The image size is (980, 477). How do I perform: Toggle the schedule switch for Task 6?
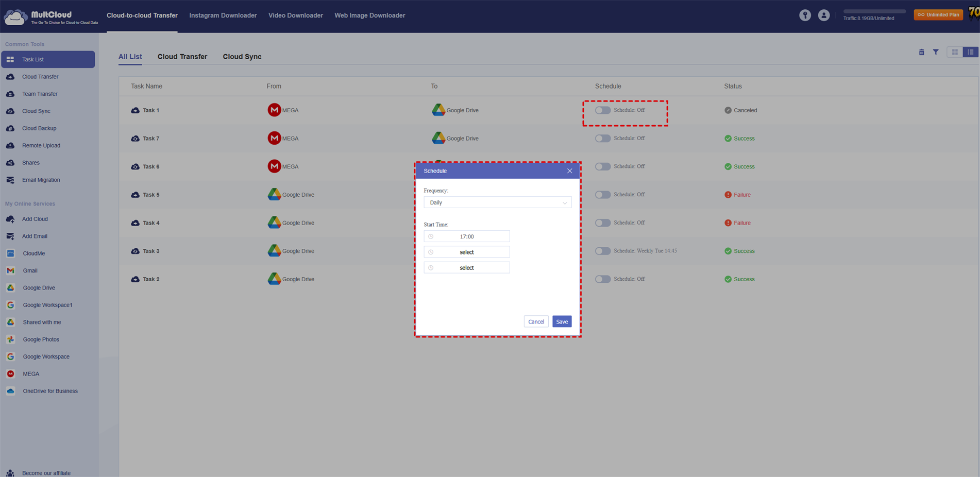coord(603,166)
